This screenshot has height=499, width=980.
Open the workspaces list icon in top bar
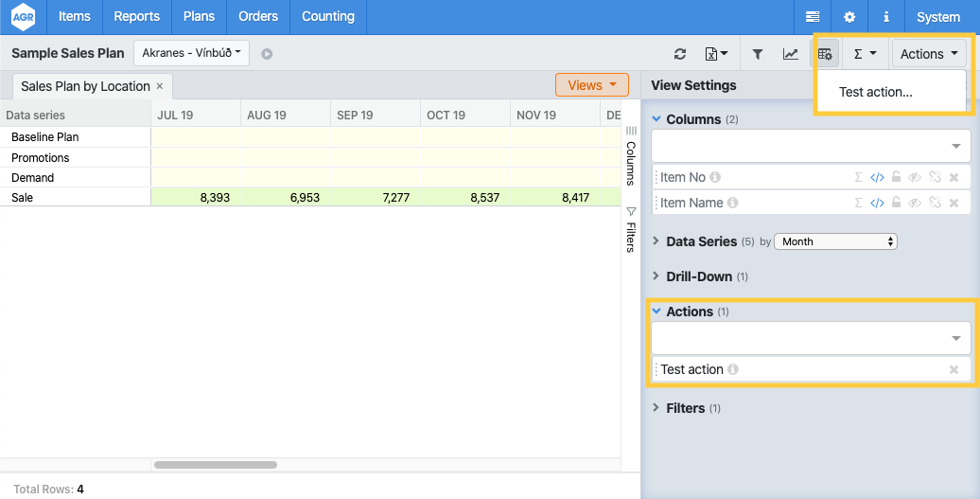(813, 17)
